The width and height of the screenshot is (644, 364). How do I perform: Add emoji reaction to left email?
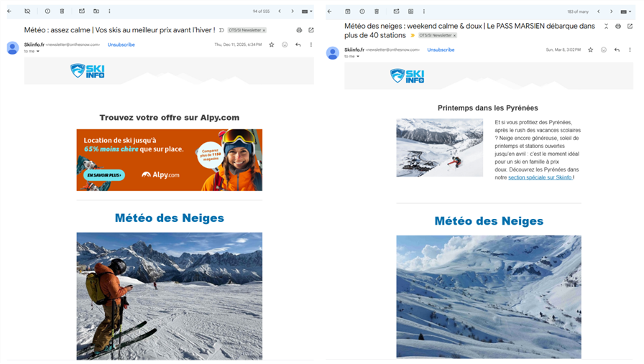[285, 45]
